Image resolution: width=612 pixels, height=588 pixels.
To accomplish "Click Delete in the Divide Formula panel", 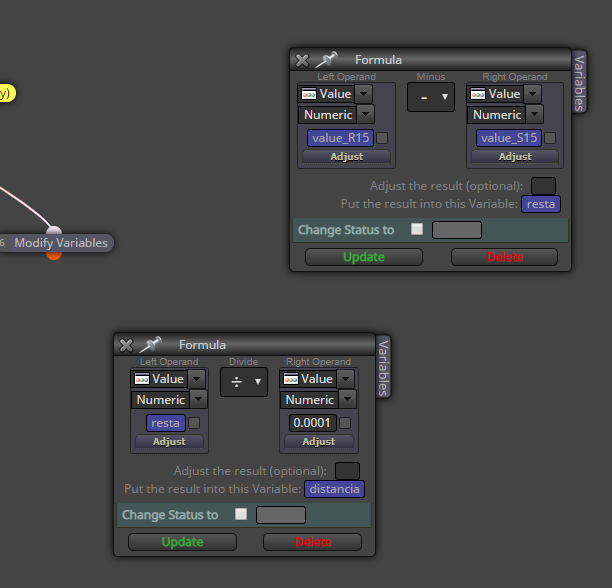I will [x=312, y=542].
